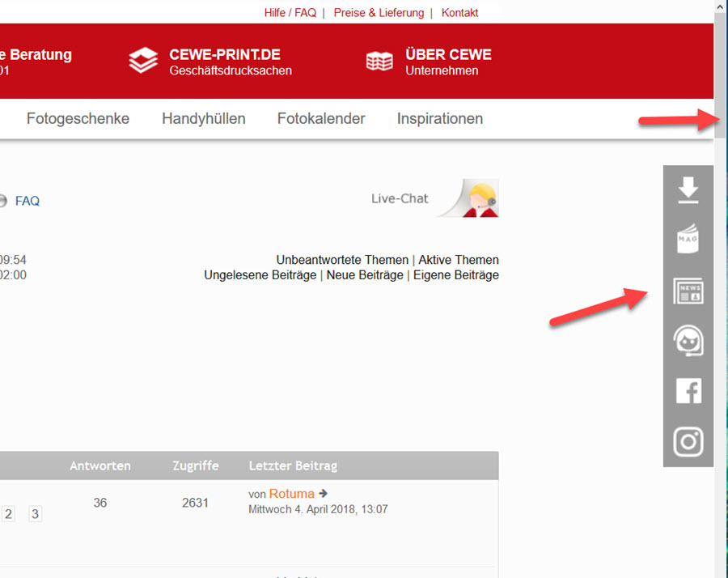Open the forum FAQ link

tap(28, 201)
